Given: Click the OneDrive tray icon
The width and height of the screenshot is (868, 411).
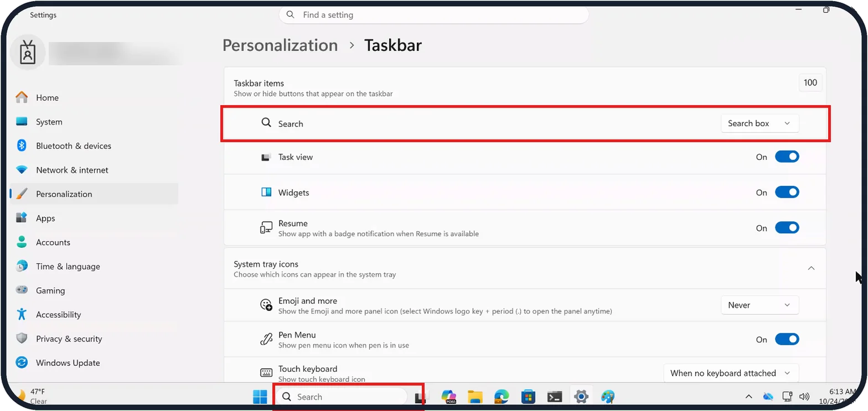Looking at the screenshot, I should click(768, 397).
